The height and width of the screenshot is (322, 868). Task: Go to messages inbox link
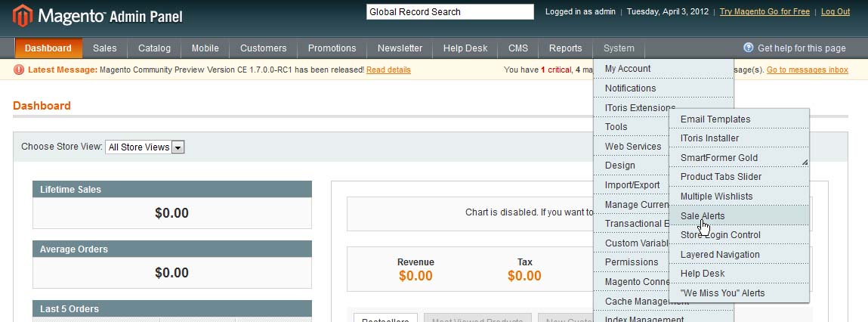[807, 70]
